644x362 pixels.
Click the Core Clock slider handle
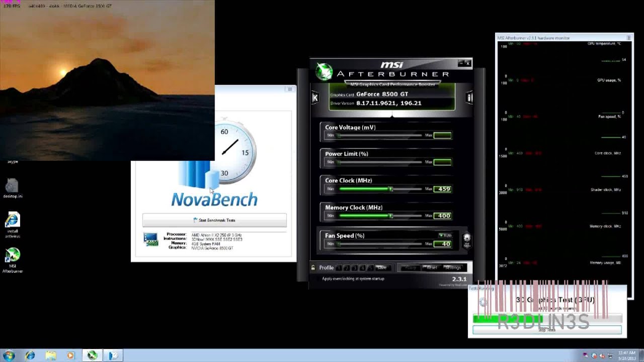point(390,189)
